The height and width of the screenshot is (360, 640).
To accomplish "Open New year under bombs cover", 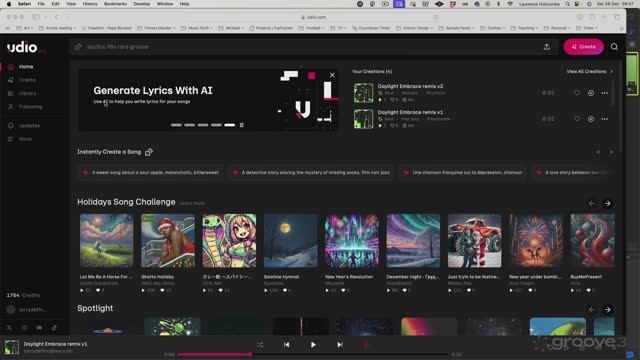I will (x=536, y=240).
